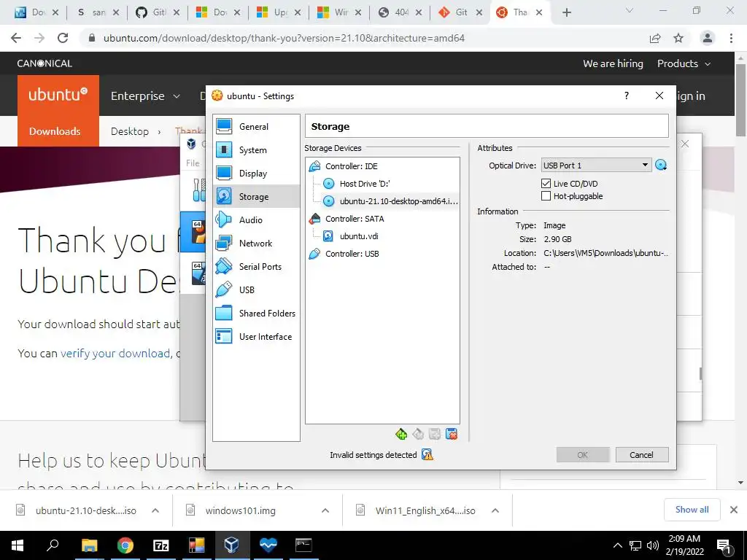Click the page vertical scrollbar thumb

pos(740,100)
